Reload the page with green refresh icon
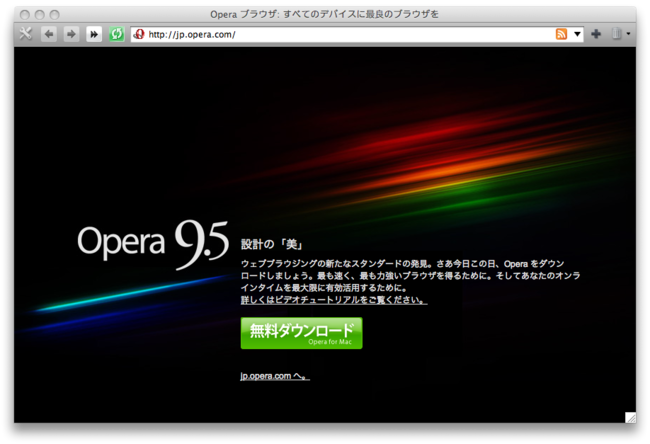Screen dimensions: 650x444 (x=116, y=34)
